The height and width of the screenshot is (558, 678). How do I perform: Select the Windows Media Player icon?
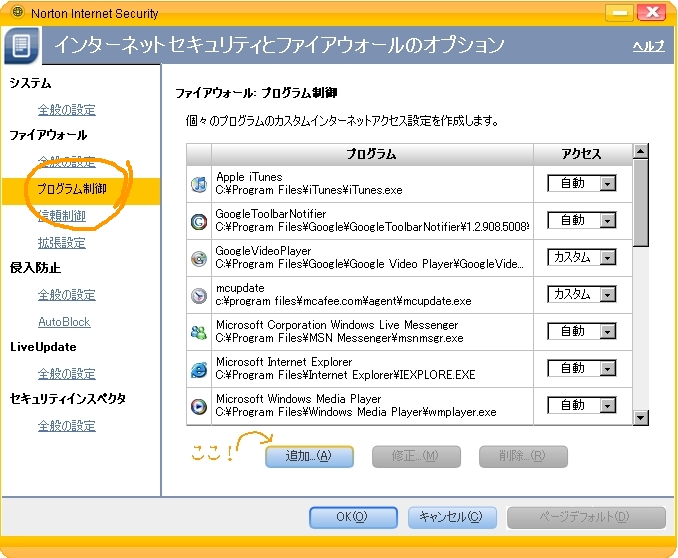198,406
